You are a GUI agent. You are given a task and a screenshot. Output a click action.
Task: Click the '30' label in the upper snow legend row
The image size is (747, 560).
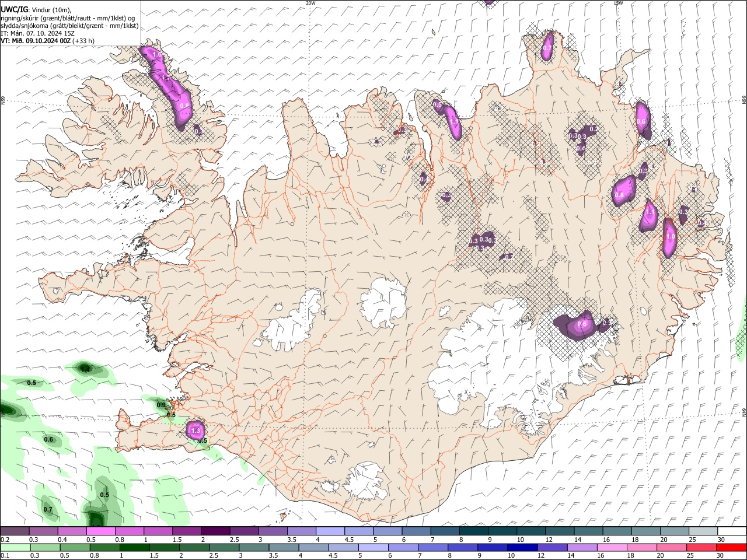click(721, 540)
